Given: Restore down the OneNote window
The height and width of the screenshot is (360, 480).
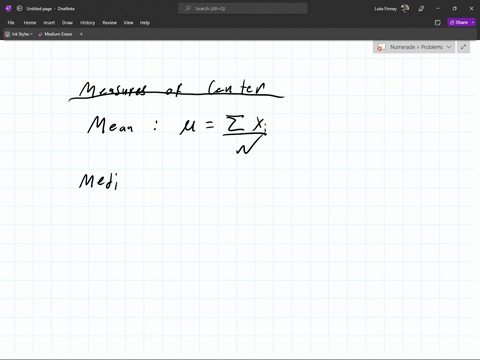Looking at the screenshot, I should tap(455, 9).
